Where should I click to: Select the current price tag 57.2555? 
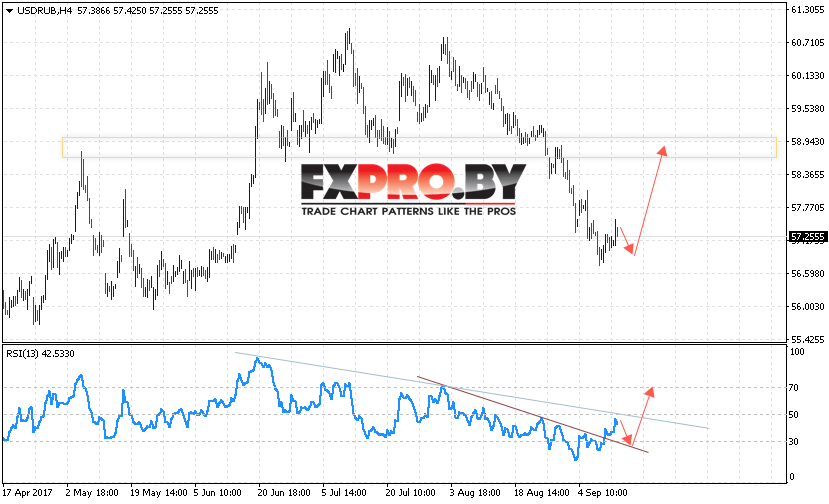click(x=807, y=237)
